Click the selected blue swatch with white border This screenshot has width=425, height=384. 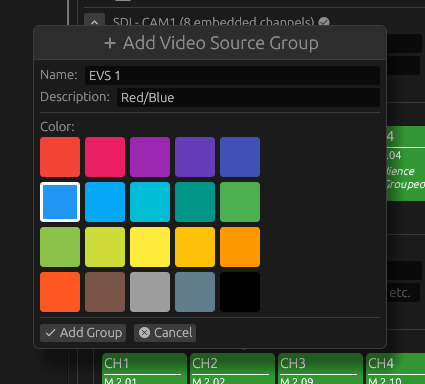tap(60, 202)
